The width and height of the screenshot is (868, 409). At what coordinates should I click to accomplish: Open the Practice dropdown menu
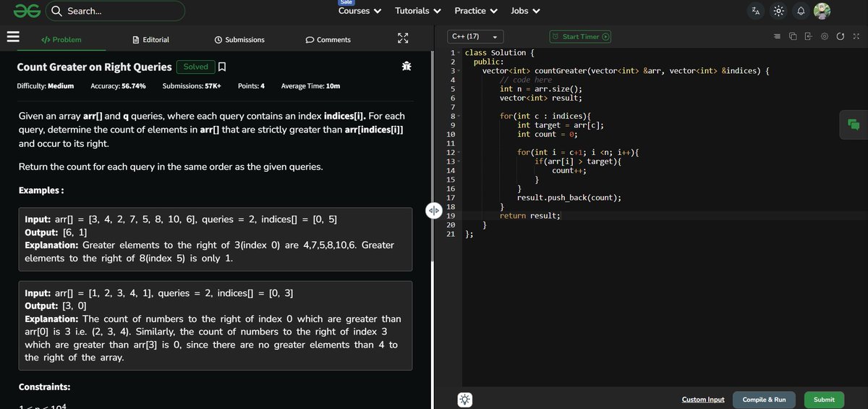tap(476, 11)
